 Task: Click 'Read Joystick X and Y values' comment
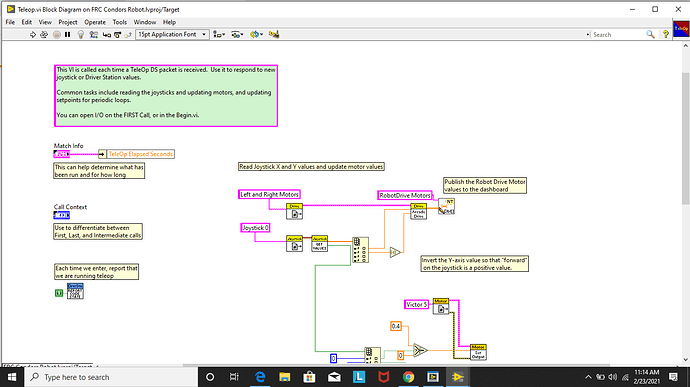click(x=311, y=166)
